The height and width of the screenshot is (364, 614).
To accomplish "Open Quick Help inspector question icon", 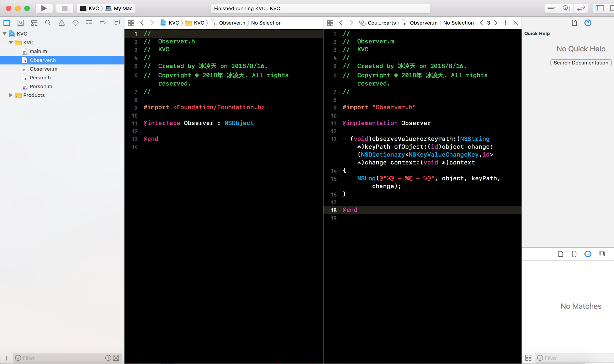I will [588, 23].
